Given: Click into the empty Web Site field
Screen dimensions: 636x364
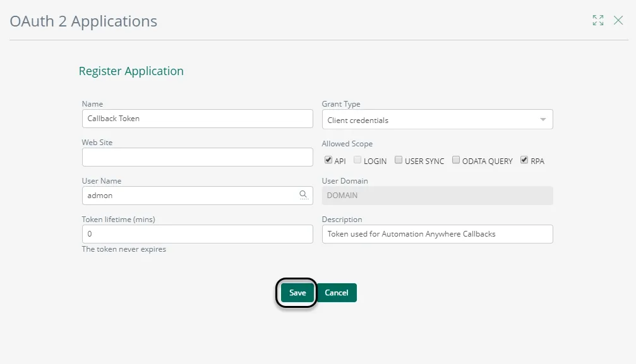Looking at the screenshot, I should tap(198, 157).
